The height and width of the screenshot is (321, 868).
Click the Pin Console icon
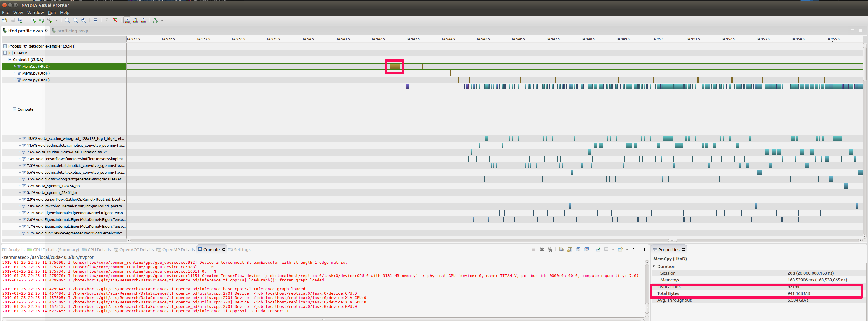pos(598,250)
